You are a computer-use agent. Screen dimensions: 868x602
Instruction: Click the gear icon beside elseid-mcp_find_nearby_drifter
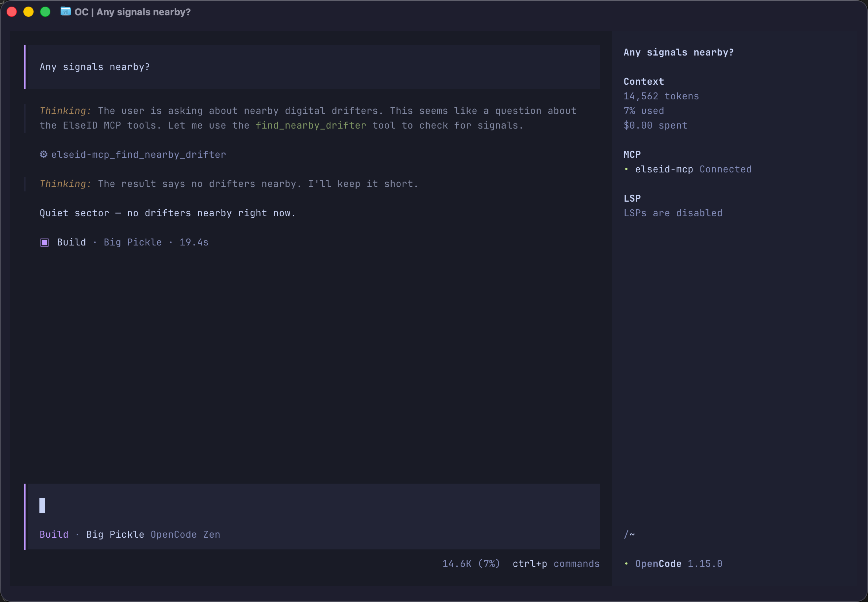[x=44, y=154]
